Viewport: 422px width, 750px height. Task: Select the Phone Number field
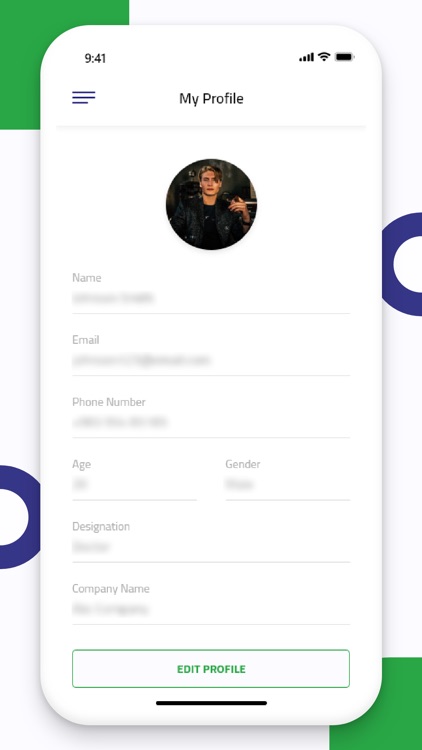(x=211, y=417)
